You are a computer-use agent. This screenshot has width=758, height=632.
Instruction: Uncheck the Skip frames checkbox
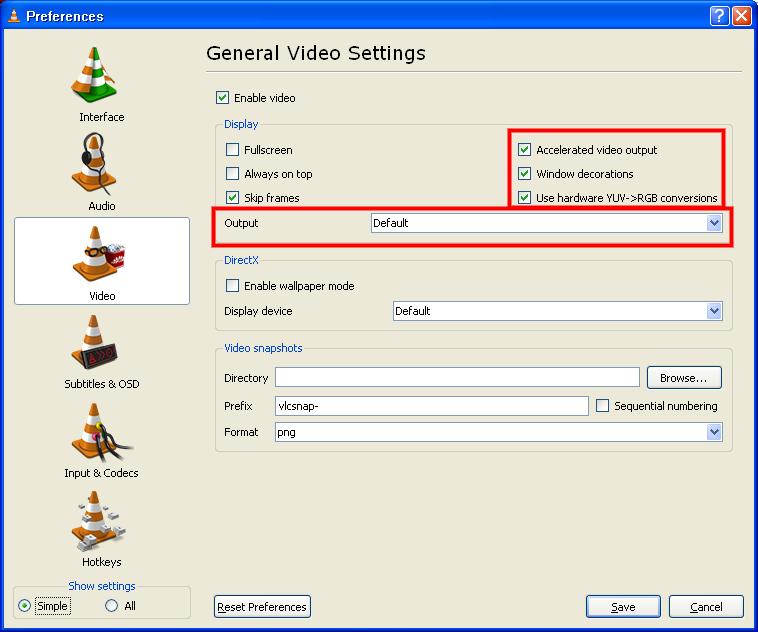[233, 197]
